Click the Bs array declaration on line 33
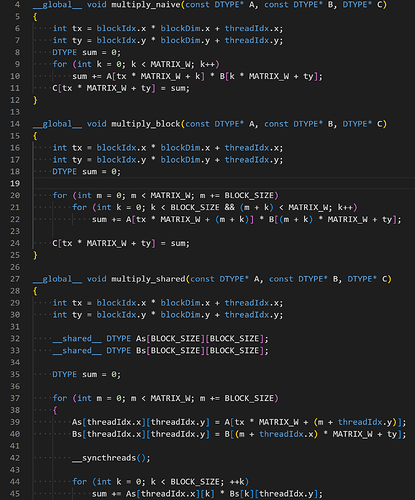The height and width of the screenshot is (500, 415). tap(202, 351)
